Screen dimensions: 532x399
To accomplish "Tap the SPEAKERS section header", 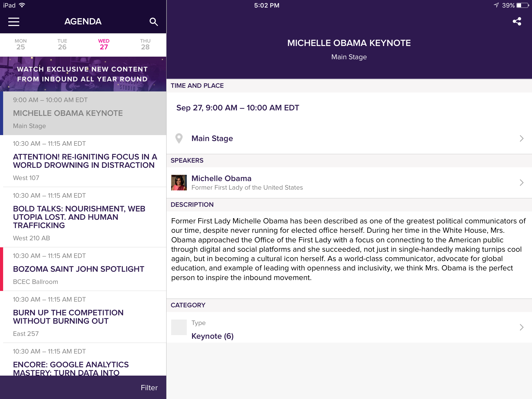I will [x=187, y=161].
